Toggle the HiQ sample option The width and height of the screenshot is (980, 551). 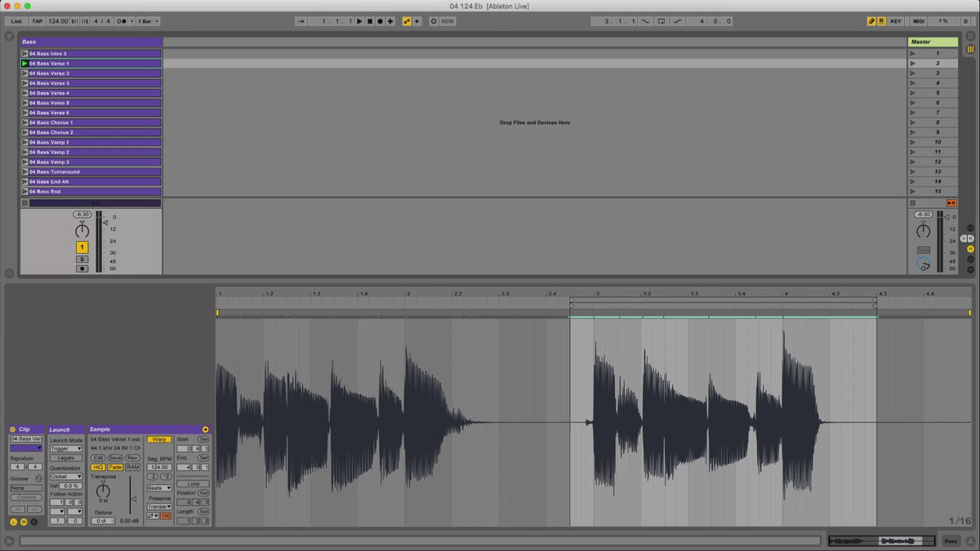pyautogui.click(x=98, y=468)
